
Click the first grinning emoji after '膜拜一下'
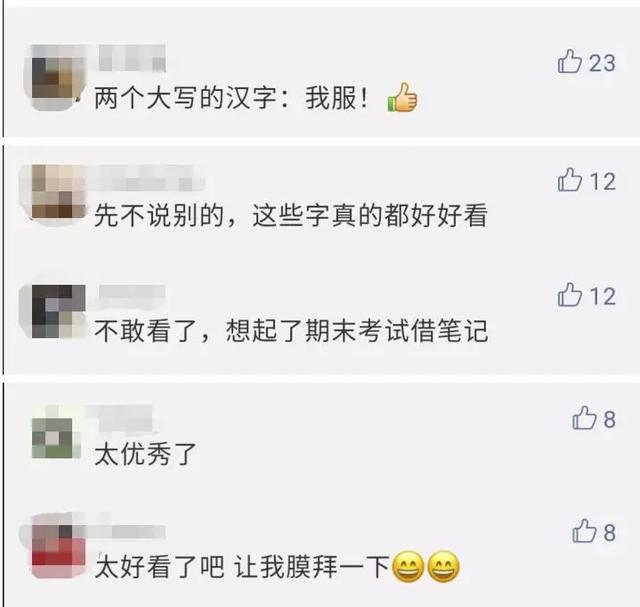click(x=408, y=566)
